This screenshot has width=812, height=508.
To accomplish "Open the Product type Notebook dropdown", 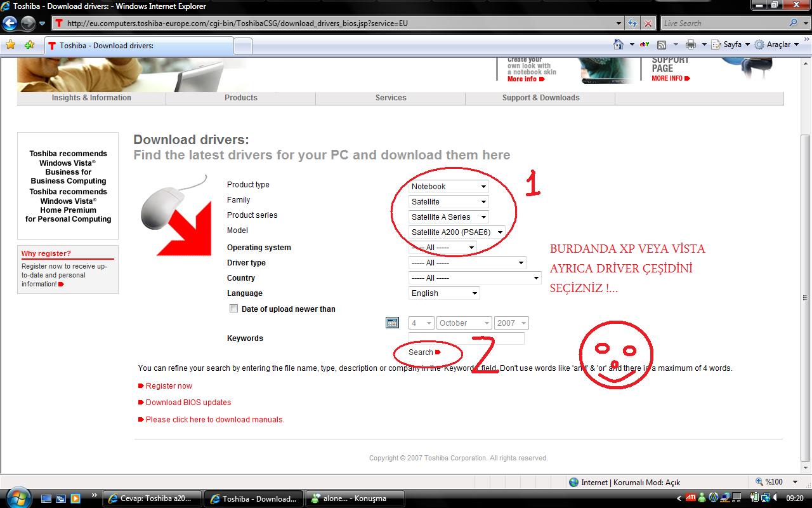I will (449, 186).
